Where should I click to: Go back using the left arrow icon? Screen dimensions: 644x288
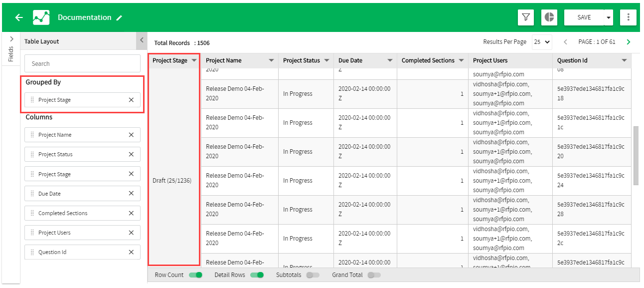click(19, 17)
